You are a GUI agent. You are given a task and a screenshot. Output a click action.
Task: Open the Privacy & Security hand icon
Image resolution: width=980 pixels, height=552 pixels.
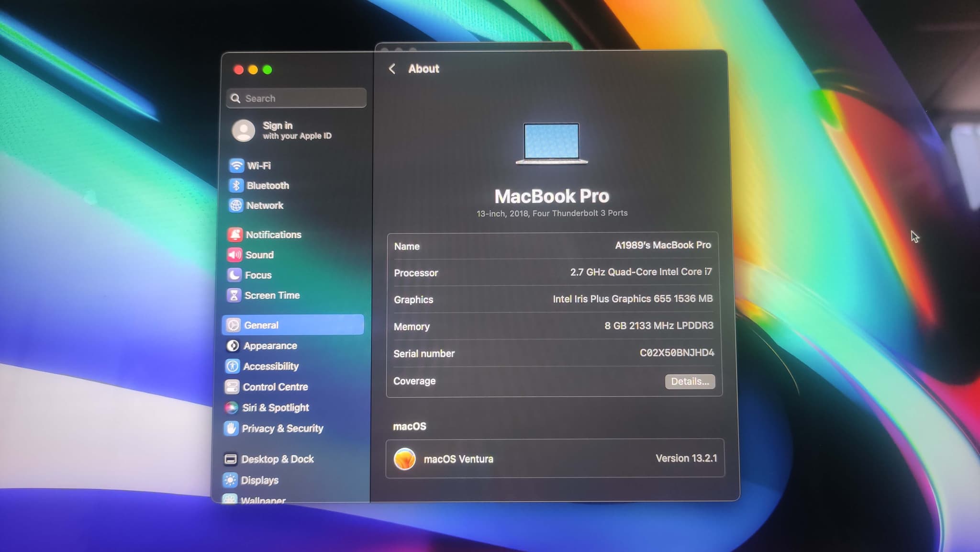(231, 428)
